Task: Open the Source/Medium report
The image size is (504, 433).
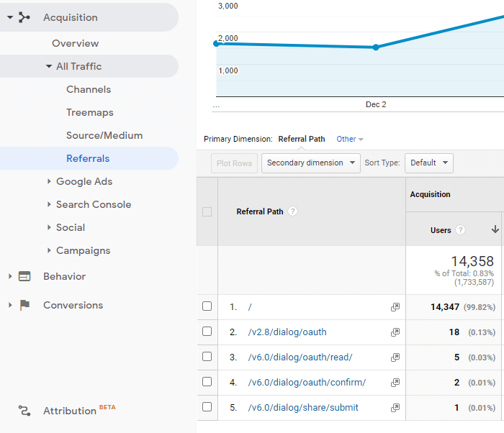Action: pyautogui.click(x=104, y=135)
